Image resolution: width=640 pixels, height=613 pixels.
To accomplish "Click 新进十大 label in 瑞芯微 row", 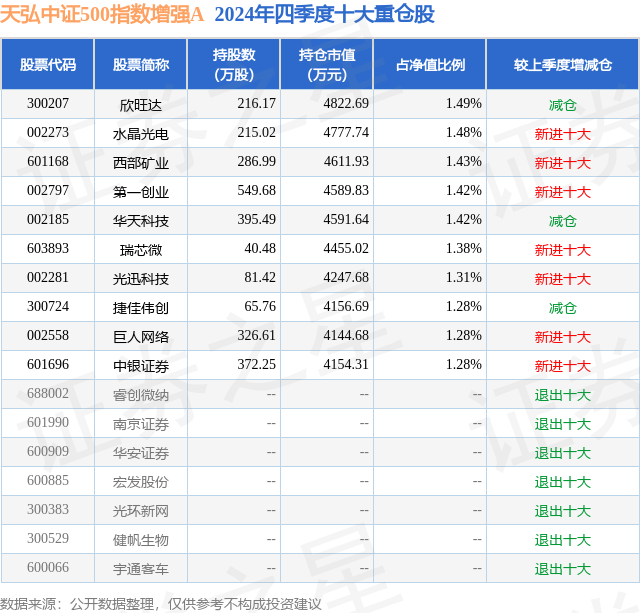I will 562,250.
